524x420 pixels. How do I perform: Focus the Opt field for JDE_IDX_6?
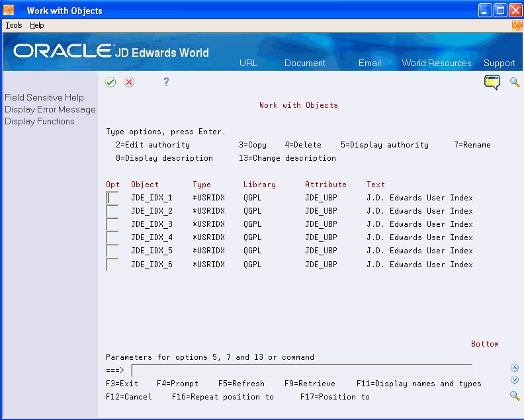point(112,265)
